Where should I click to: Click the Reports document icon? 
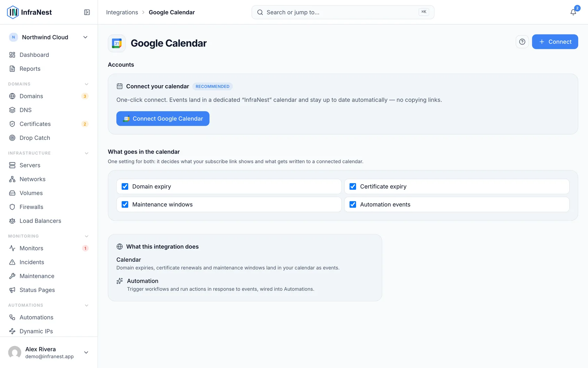12,69
